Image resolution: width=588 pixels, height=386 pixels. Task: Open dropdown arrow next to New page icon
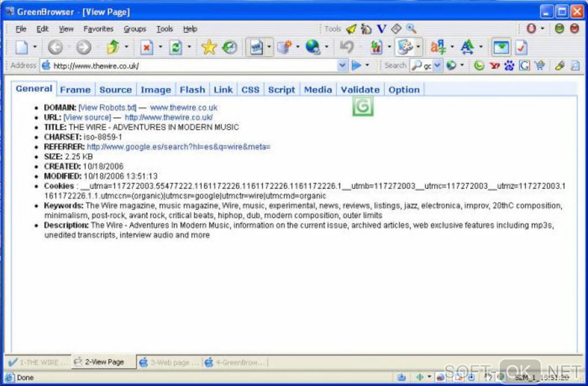coord(35,47)
